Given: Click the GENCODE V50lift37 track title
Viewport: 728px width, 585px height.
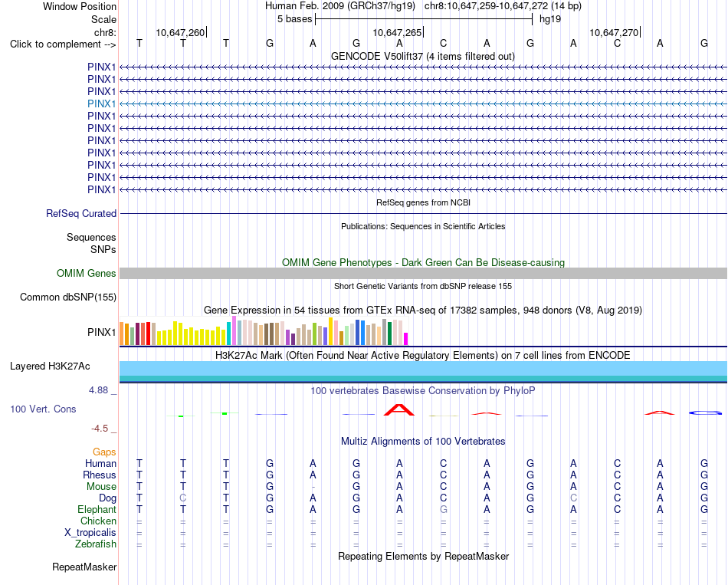Looking at the screenshot, I should (x=423, y=56).
